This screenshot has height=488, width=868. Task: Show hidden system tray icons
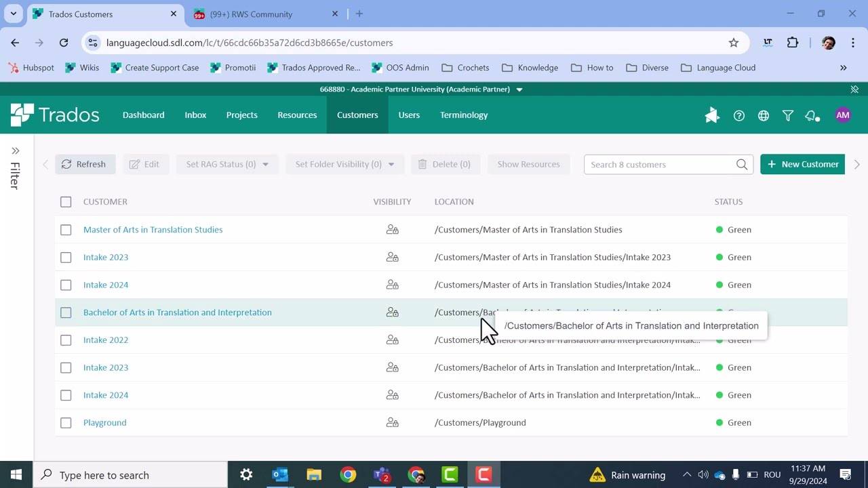coord(687,474)
